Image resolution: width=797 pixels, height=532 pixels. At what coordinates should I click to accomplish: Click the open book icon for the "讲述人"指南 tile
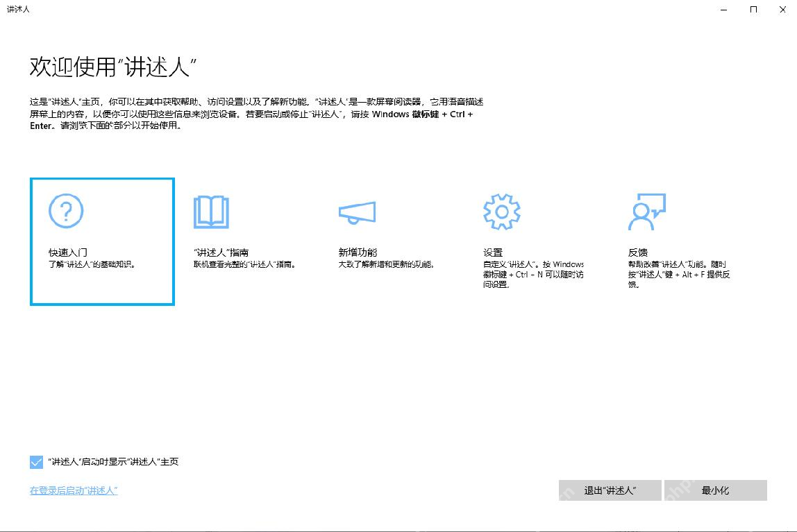212,212
